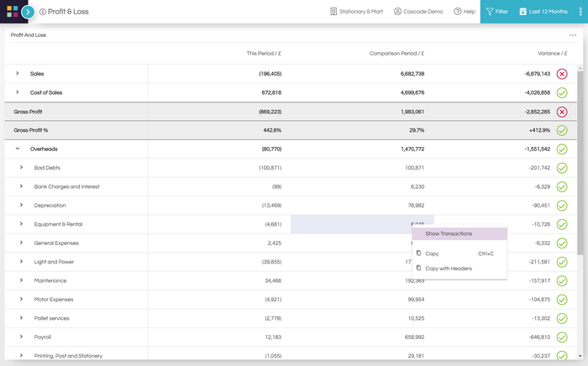Click the calendar icon for Last 12 Months
The height and width of the screenshot is (366, 588).
522,12
